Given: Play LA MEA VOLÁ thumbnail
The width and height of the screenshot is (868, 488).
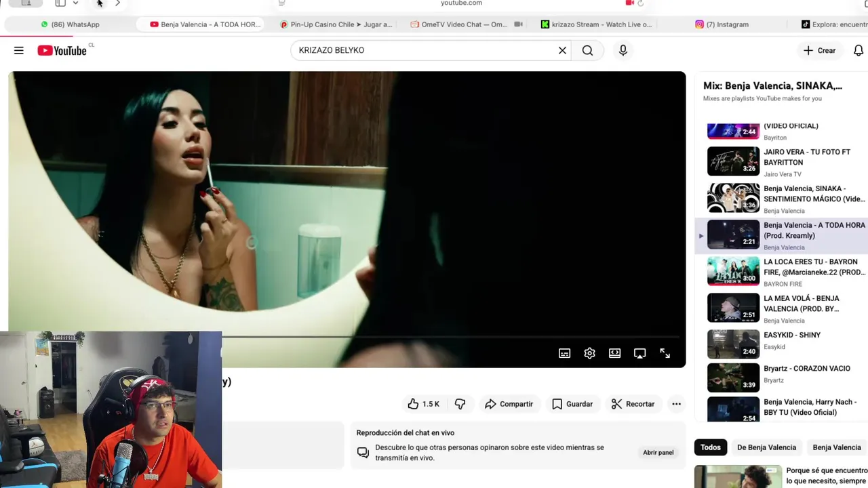Looking at the screenshot, I should (734, 308).
